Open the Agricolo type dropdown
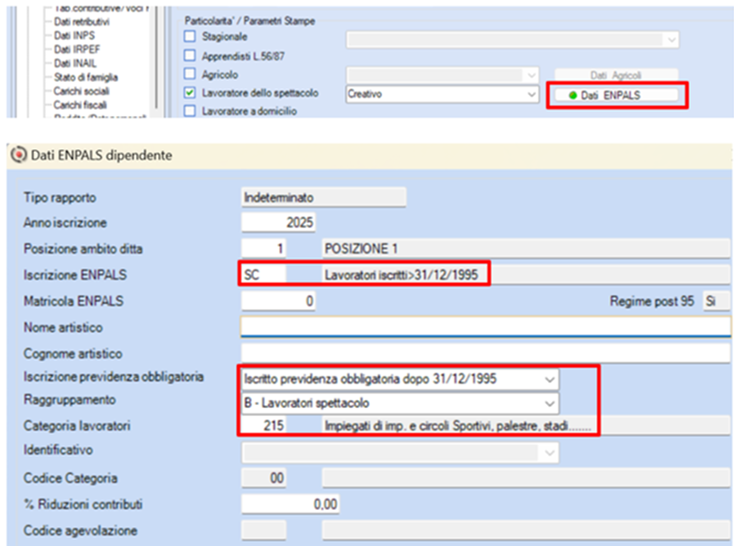The height and width of the screenshot is (546, 734). pos(442,75)
